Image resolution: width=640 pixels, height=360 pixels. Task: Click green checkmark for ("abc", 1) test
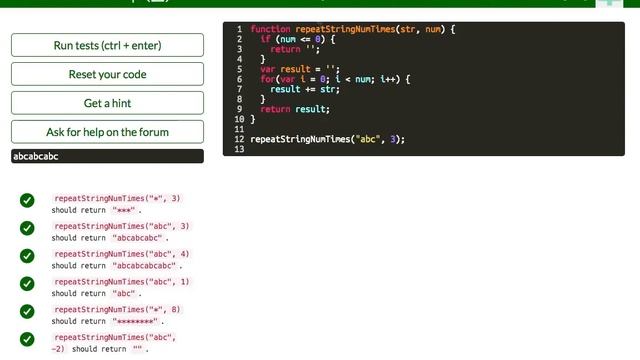pos(27,283)
